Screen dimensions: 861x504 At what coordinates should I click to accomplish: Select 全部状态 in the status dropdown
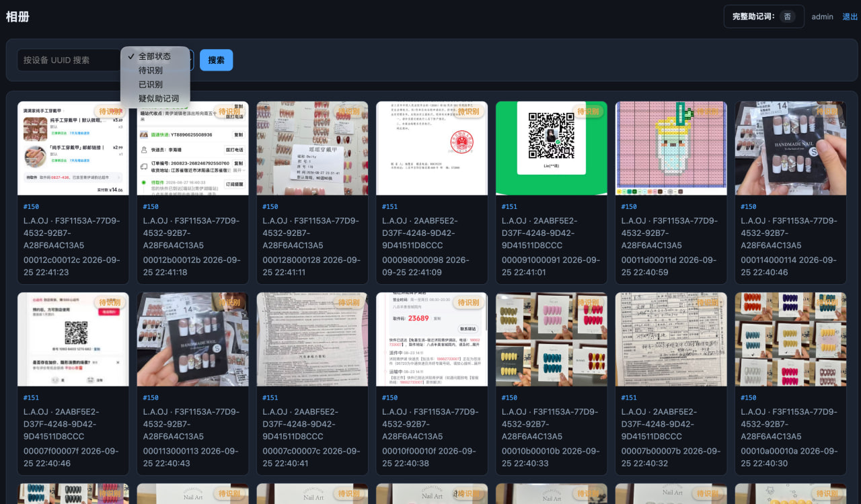(x=155, y=56)
